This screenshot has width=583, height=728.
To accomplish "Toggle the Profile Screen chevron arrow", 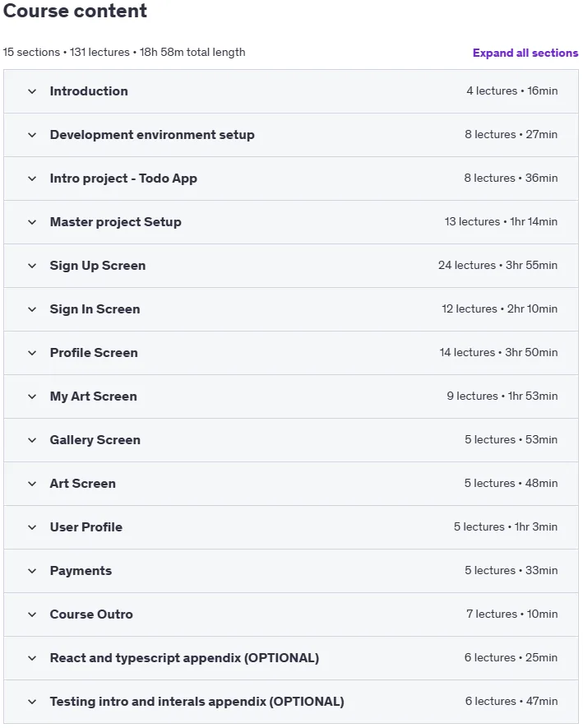I will pyautogui.click(x=32, y=354).
